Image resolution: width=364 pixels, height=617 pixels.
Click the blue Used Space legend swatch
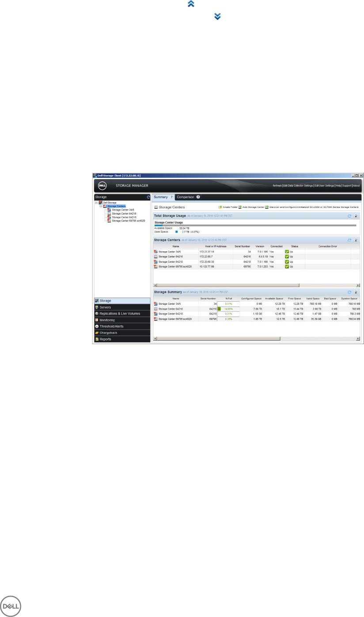point(176,231)
